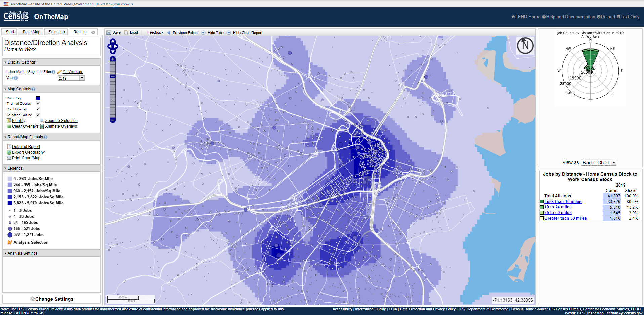The height and width of the screenshot is (315, 644).
Task: Click the north arrow compass icon
Action: pos(525,45)
